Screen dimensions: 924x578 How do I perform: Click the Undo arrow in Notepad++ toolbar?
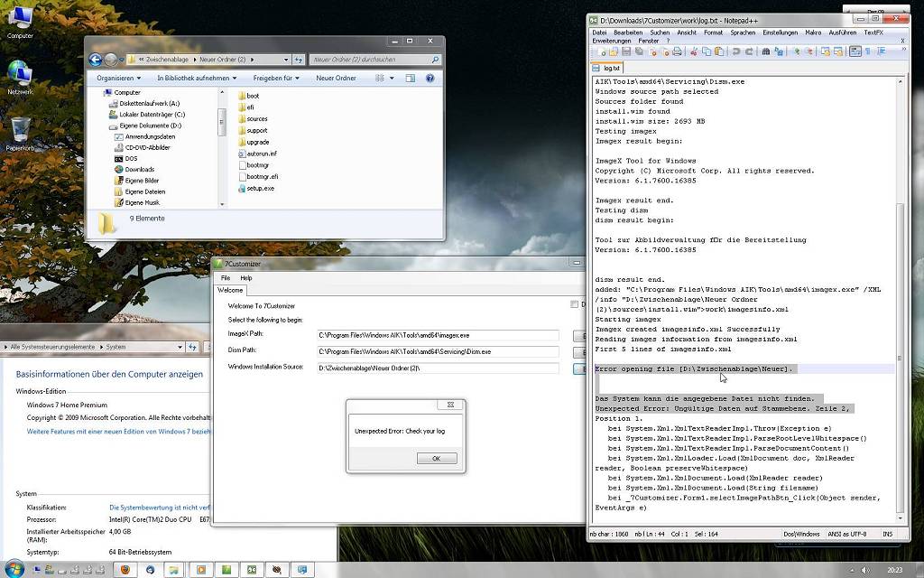pyautogui.click(x=736, y=51)
